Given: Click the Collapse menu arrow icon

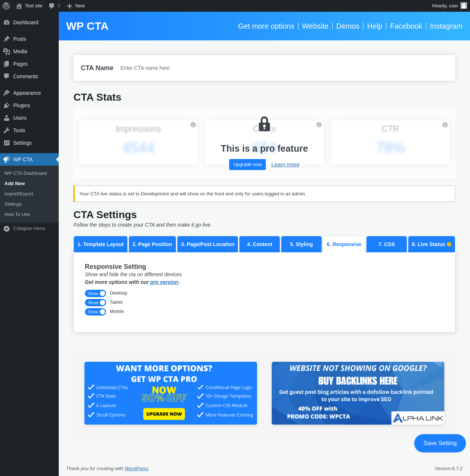Looking at the screenshot, I should 7,228.
